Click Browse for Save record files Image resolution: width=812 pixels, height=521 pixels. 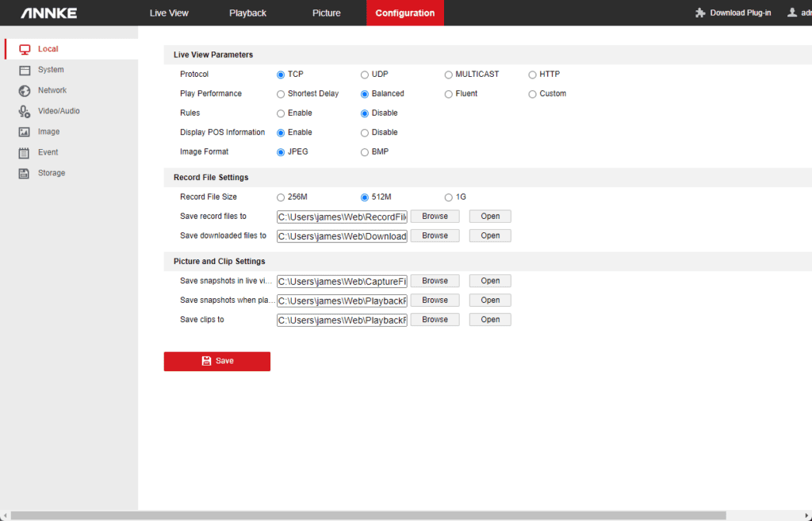[x=435, y=216]
